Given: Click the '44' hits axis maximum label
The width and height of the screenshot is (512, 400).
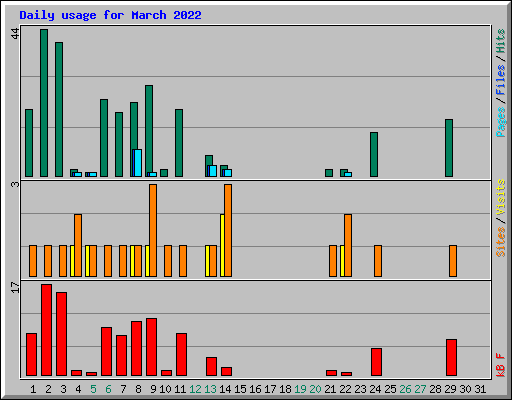Looking at the screenshot, I should (15, 33).
